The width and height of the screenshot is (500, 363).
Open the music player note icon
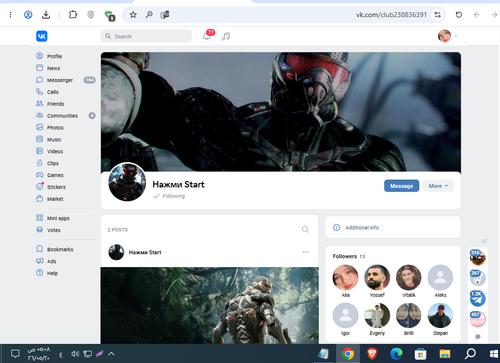coord(226,36)
